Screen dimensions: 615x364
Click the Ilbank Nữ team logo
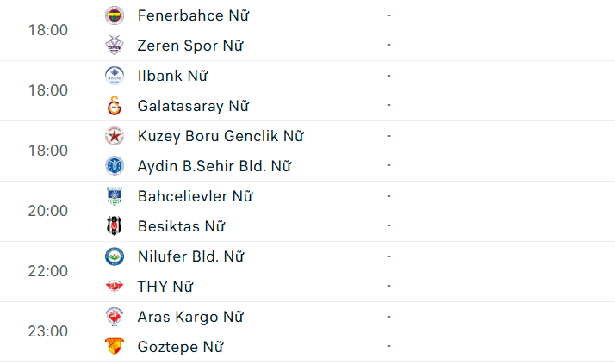115,76
